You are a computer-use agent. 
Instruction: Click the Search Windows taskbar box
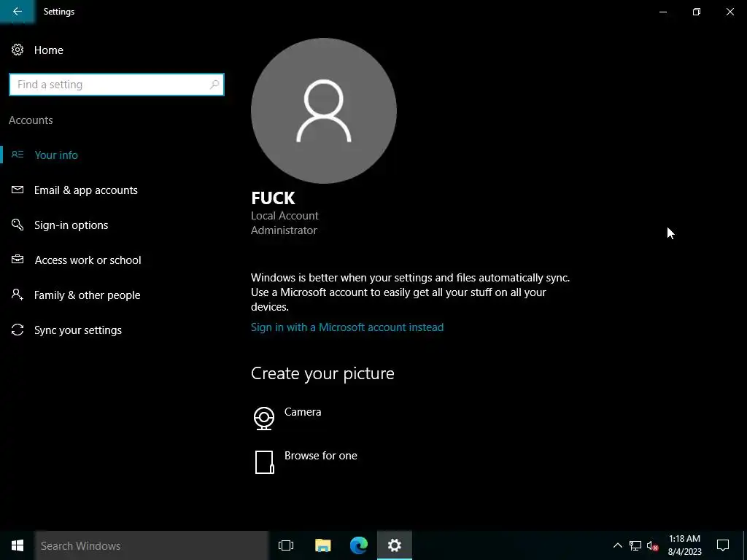[x=152, y=545]
